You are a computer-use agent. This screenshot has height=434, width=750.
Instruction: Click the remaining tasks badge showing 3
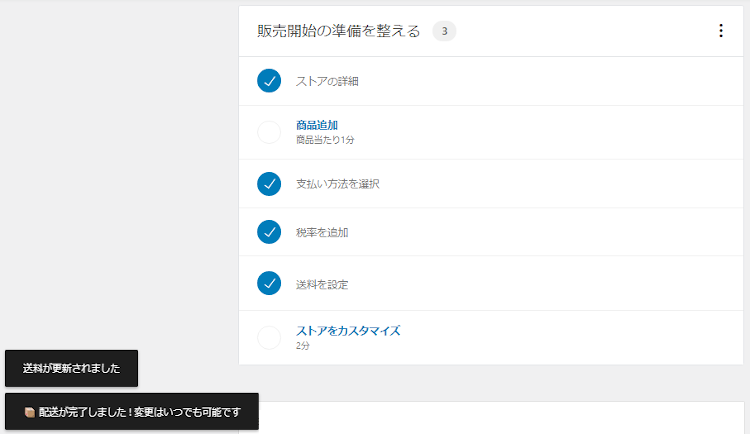pyautogui.click(x=444, y=31)
